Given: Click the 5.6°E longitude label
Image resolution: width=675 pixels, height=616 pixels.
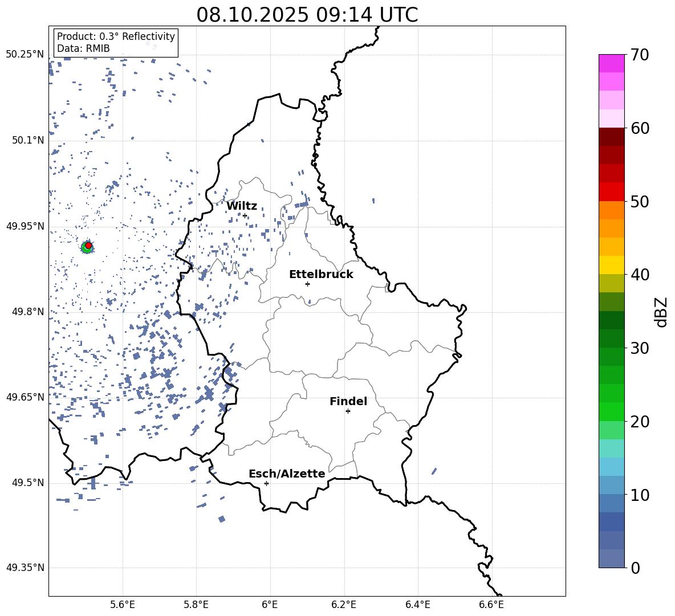Looking at the screenshot, I should [x=123, y=605].
